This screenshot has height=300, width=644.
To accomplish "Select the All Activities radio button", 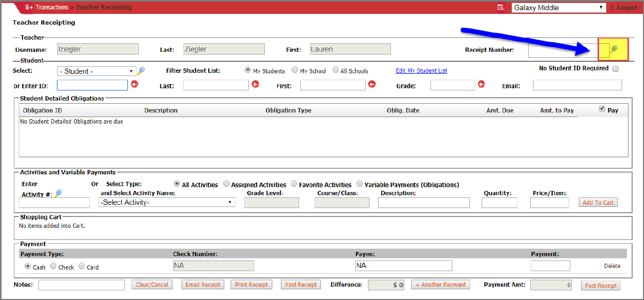I will (x=177, y=184).
